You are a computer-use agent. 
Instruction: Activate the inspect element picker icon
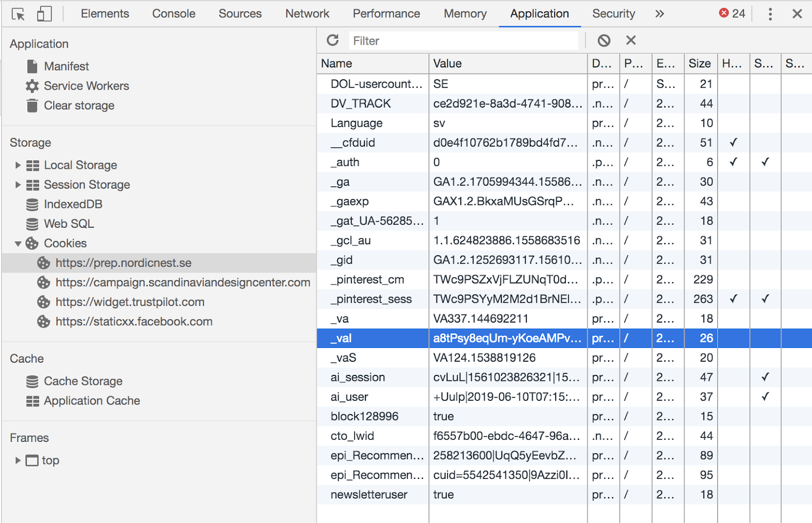tap(18, 14)
